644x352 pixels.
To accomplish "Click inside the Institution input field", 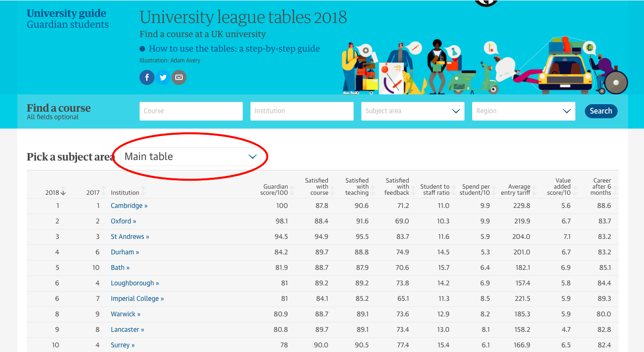I will [302, 111].
